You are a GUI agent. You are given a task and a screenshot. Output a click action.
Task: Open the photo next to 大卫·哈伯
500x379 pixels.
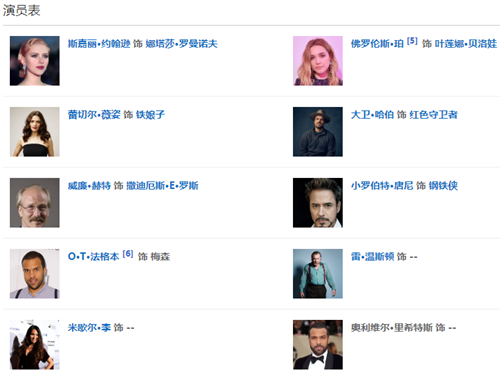pos(318,132)
